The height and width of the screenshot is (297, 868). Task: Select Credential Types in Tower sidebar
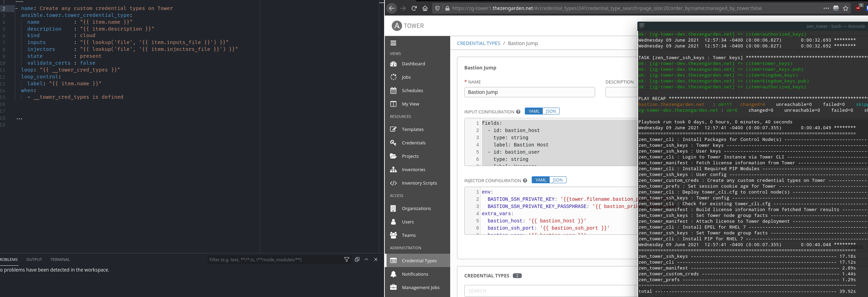click(417, 261)
